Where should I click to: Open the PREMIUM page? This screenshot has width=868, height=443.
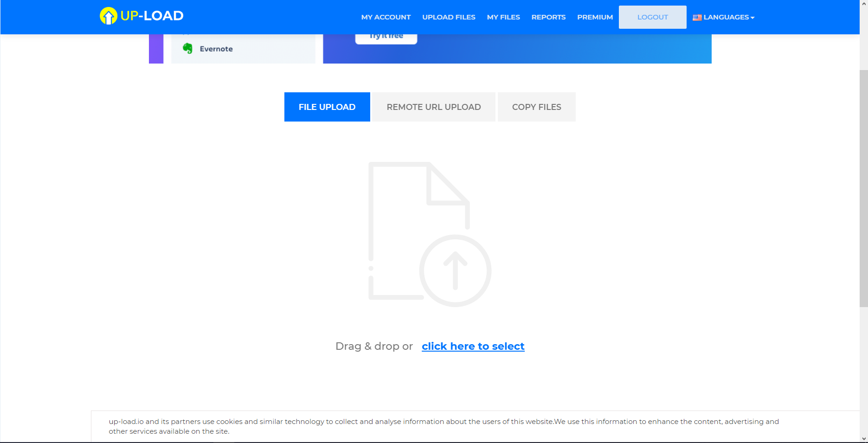click(x=595, y=17)
